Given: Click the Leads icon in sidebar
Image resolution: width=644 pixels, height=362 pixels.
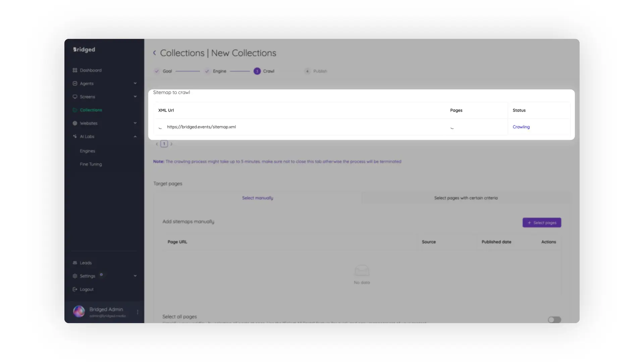Looking at the screenshot, I should (x=75, y=263).
